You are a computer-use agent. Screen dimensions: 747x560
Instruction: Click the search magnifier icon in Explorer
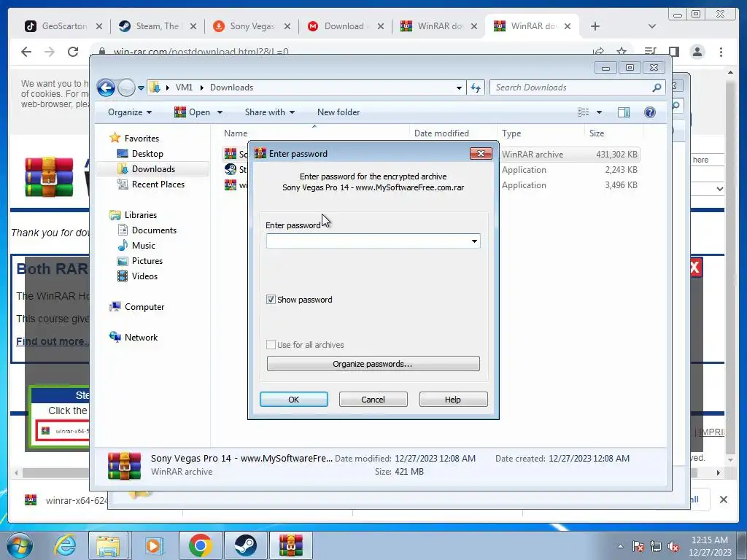[657, 87]
